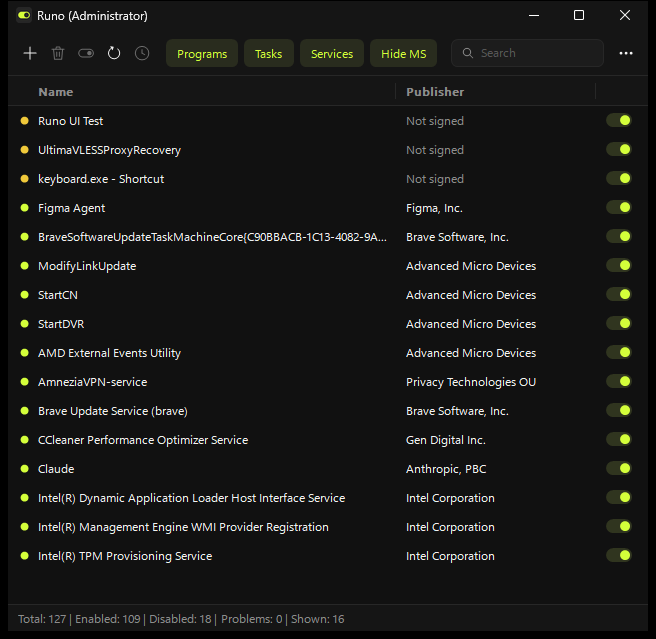Image resolution: width=656 pixels, height=639 pixels.
Task: Select the Figma Agent entry name
Action: point(72,208)
